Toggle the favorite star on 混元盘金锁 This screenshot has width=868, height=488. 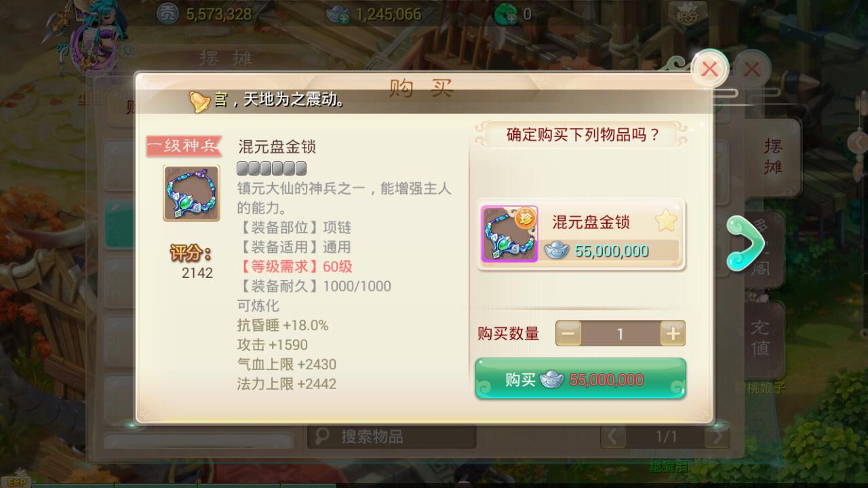click(665, 221)
